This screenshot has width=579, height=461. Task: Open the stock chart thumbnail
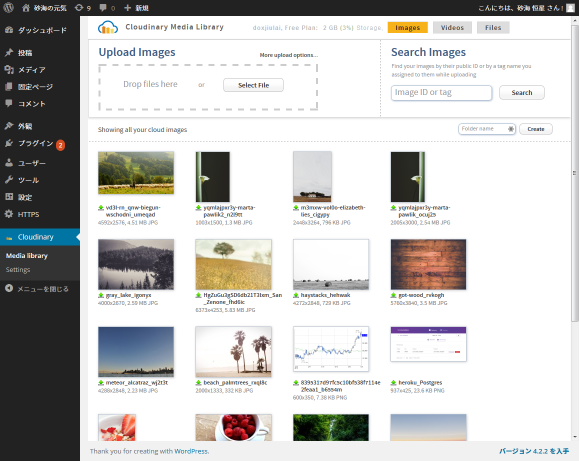pos(331,349)
